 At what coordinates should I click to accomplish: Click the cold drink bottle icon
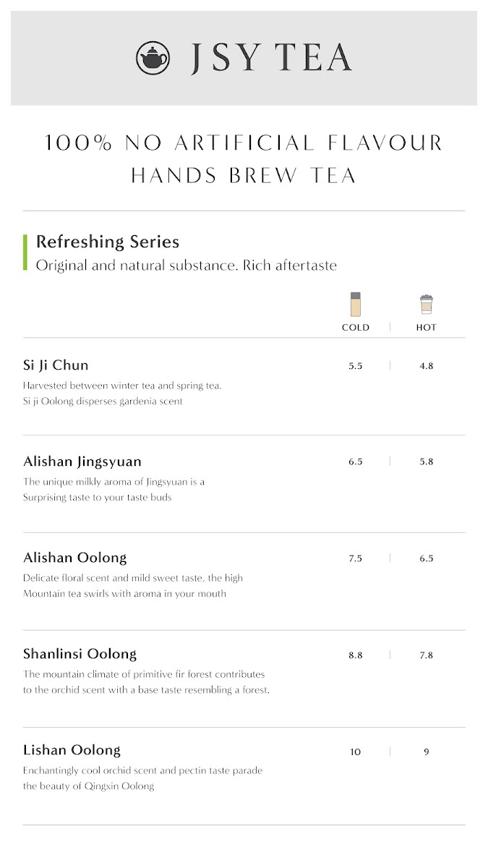point(355,305)
